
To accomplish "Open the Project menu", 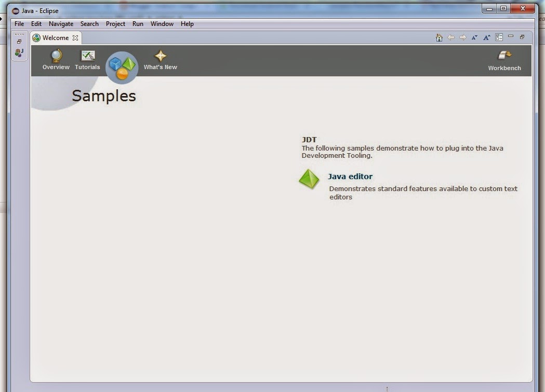I will coord(115,23).
